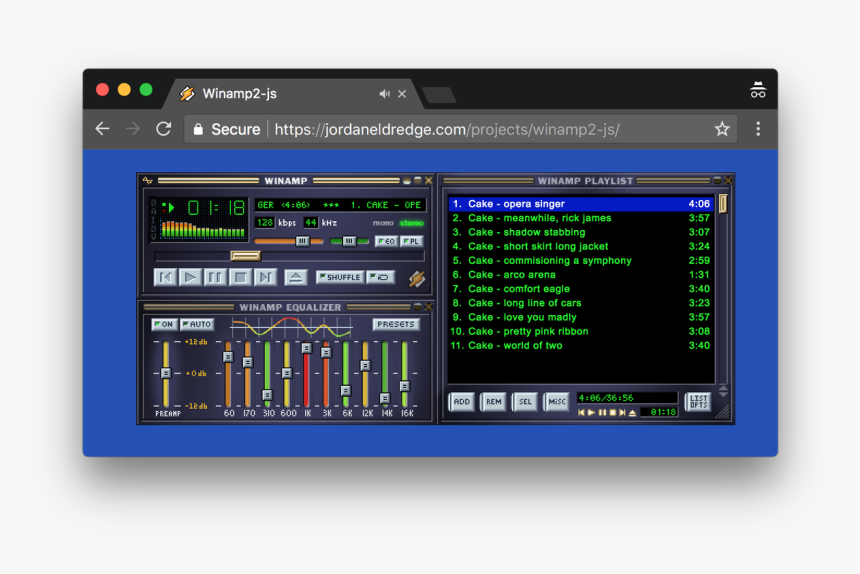Mute the tab using the speaker icon

pyautogui.click(x=384, y=94)
